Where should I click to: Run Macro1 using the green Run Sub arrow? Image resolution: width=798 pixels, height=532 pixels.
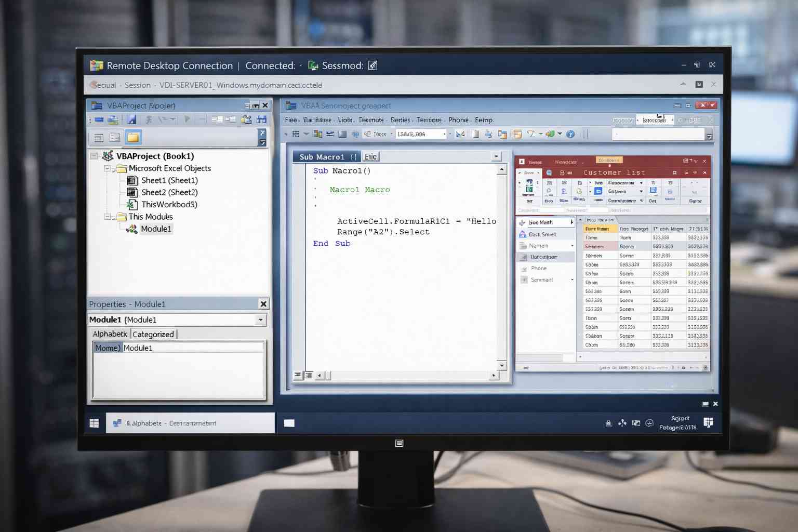187,118
